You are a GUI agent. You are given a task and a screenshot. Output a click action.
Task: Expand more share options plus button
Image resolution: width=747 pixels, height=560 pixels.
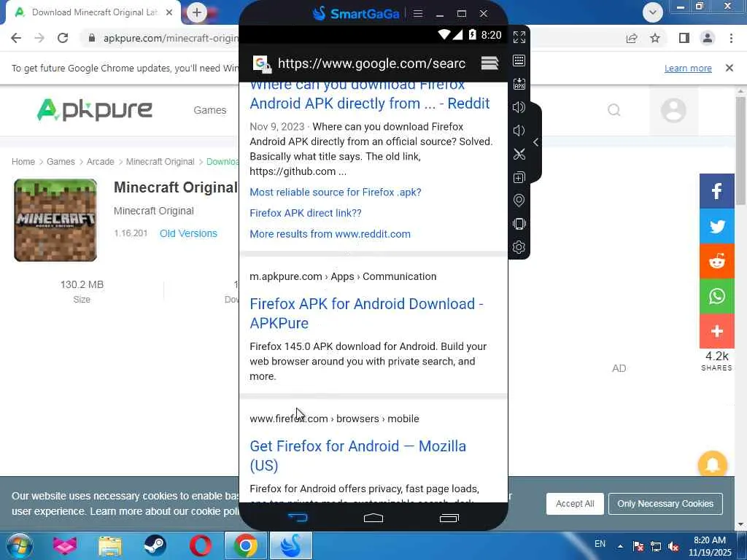716,331
